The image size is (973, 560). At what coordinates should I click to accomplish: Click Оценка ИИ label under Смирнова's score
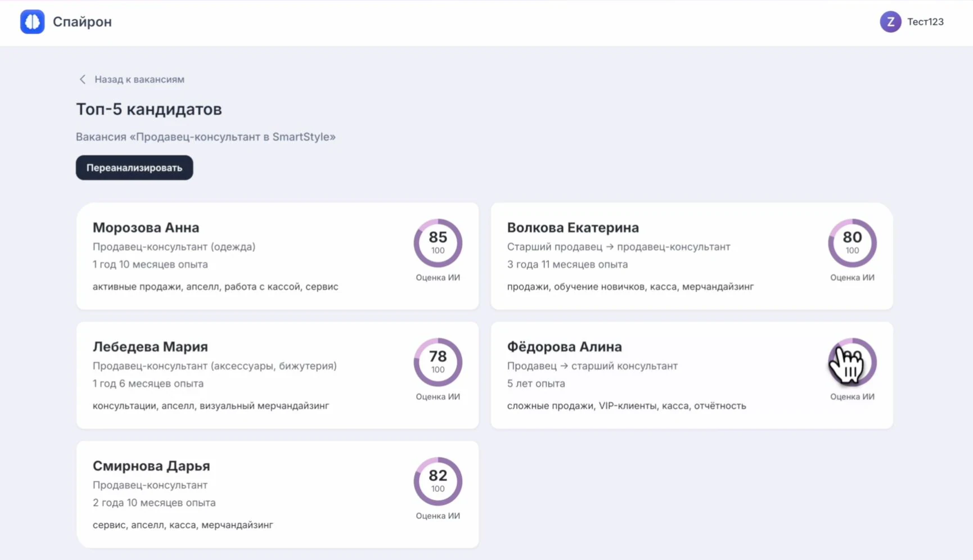click(x=438, y=516)
